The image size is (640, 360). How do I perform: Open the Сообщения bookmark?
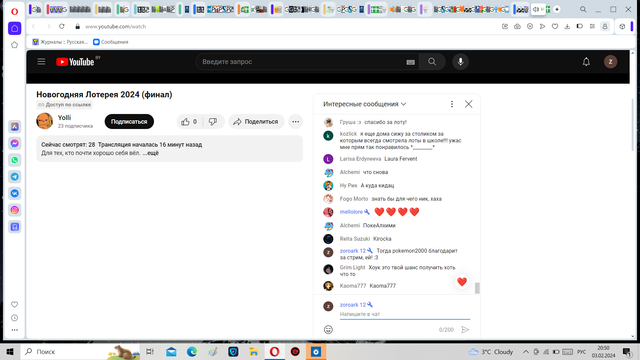click(x=111, y=42)
